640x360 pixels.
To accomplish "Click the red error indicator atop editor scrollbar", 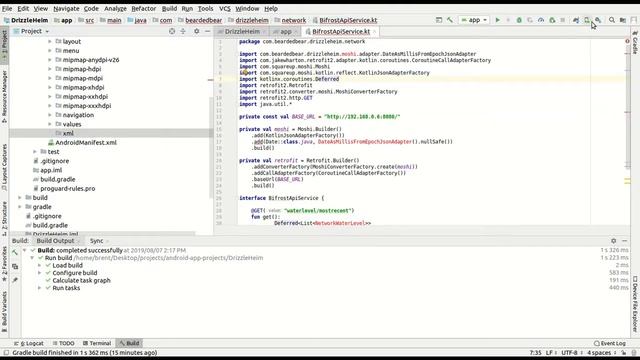I will pos(627,41).
